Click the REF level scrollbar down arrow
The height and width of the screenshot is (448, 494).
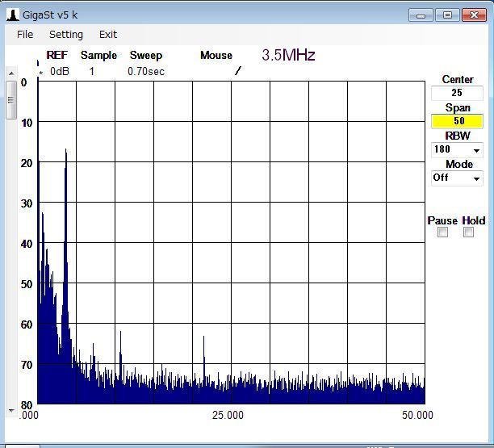[11, 411]
